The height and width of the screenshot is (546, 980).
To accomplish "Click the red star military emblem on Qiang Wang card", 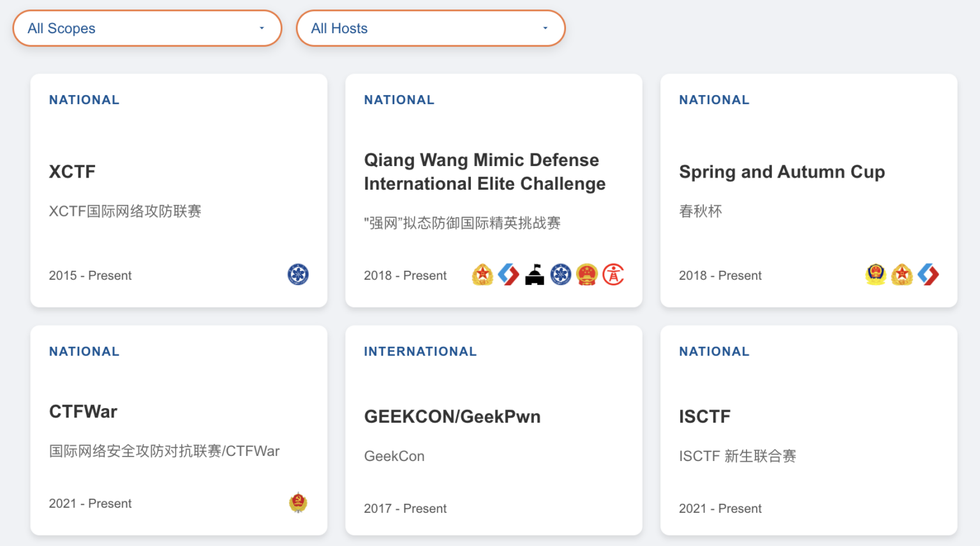I will point(482,275).
